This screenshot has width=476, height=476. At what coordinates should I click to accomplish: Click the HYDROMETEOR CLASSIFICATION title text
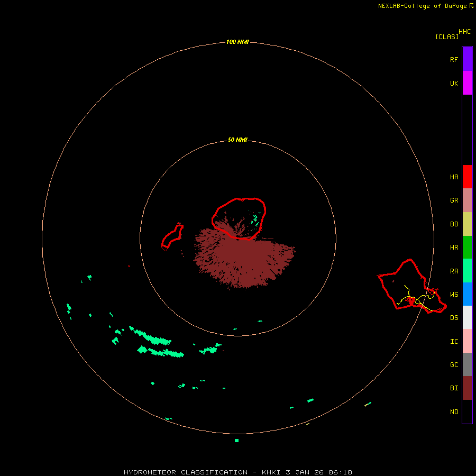click(x=186, y=472)
